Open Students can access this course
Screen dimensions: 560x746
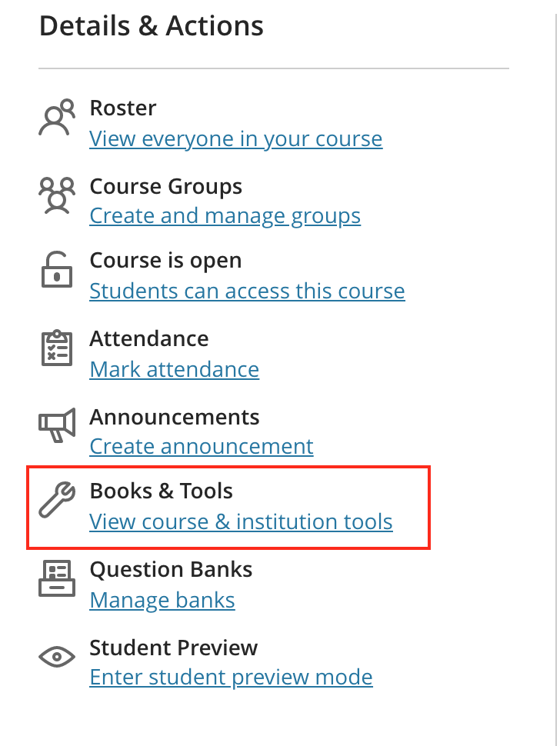247,291
